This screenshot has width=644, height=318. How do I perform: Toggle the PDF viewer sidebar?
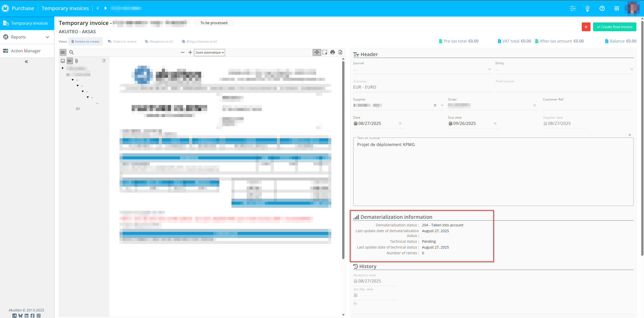[63, 52]
